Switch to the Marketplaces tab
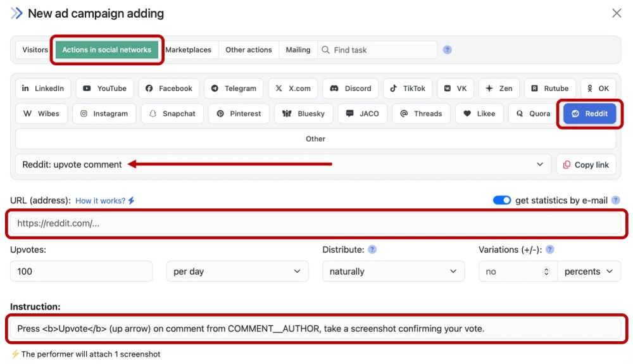 coord(188,49)
